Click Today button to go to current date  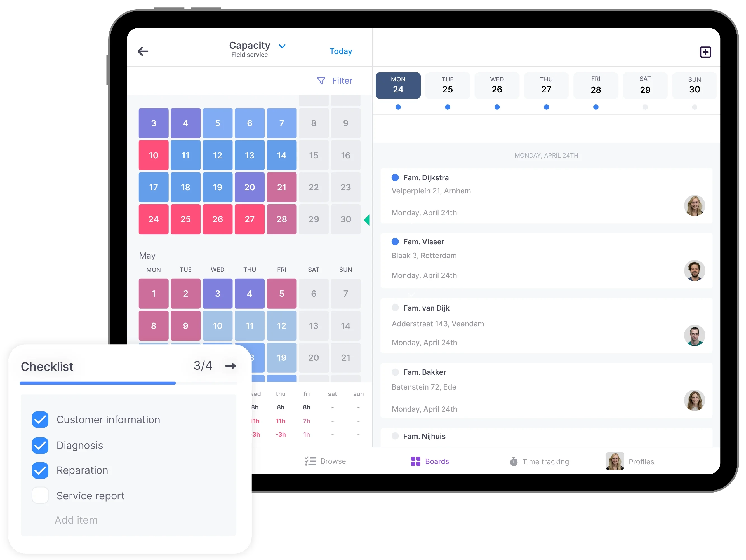340,51
